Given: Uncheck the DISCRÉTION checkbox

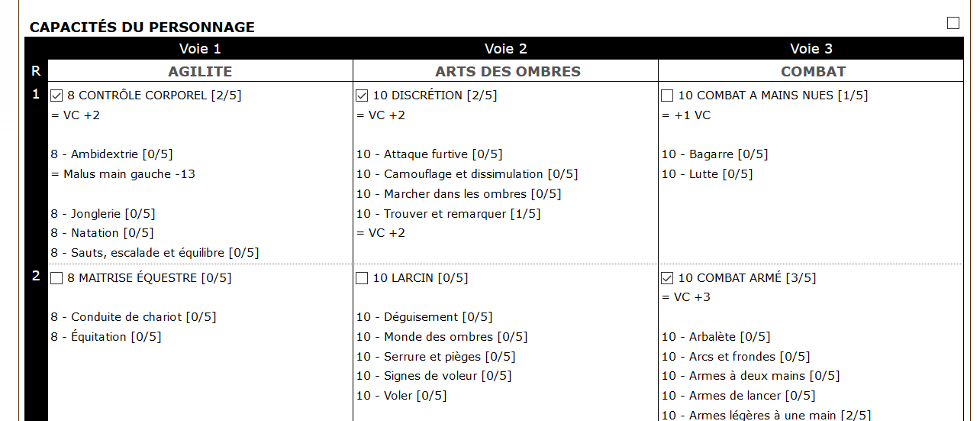Looking at the screenshot, I should pyautogui.click(x=362, y=96).
